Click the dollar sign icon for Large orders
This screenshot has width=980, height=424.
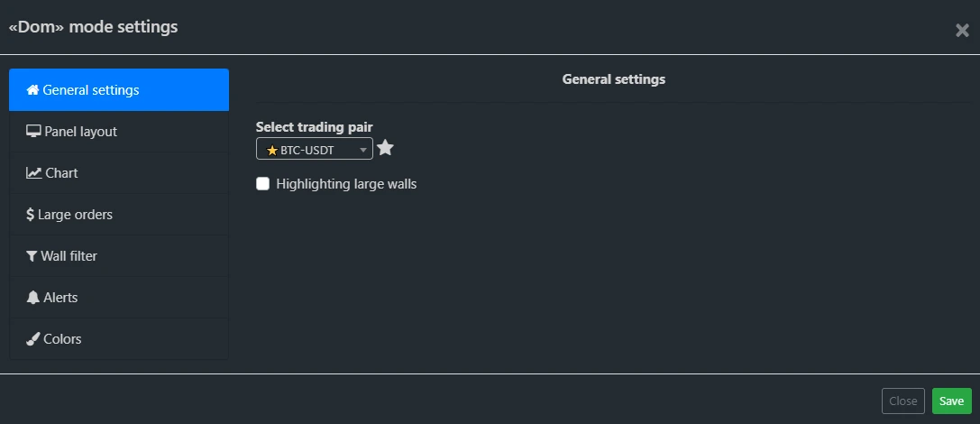31,215
